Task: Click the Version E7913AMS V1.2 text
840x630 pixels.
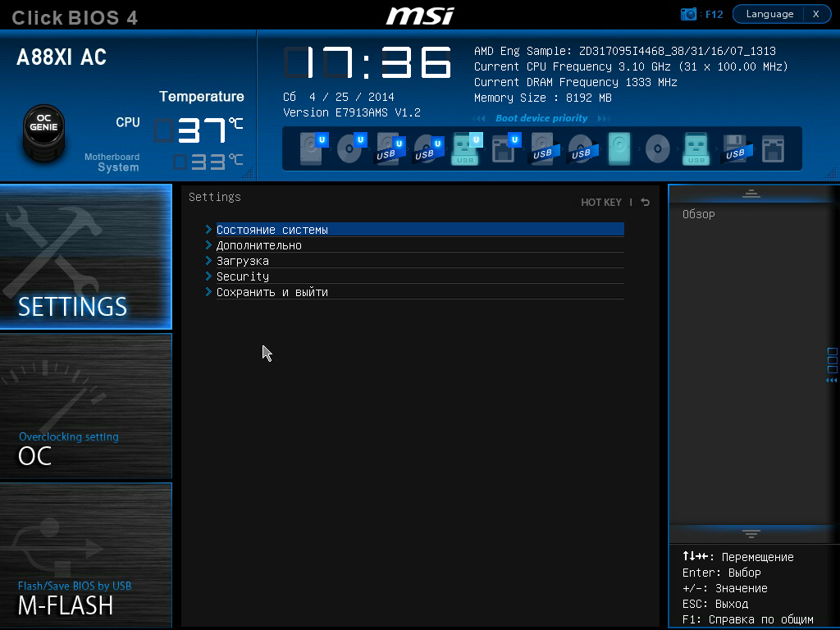Action: [x=351, y=112]
